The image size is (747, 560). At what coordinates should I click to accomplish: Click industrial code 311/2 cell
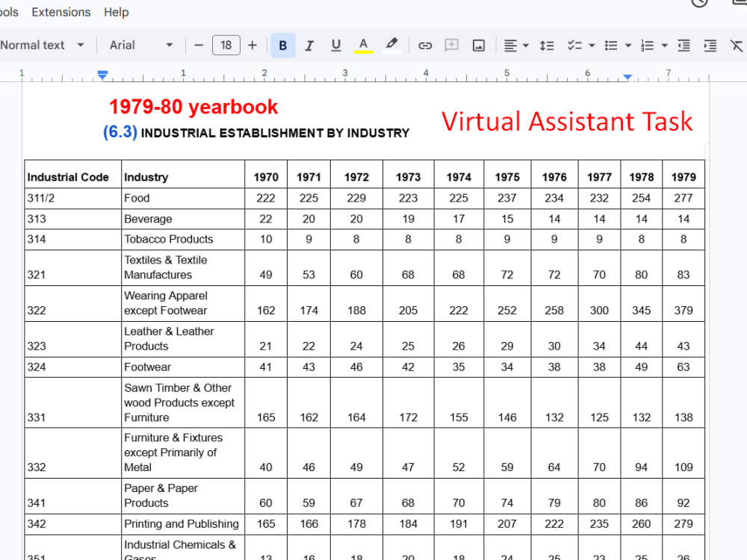point(73,198)
